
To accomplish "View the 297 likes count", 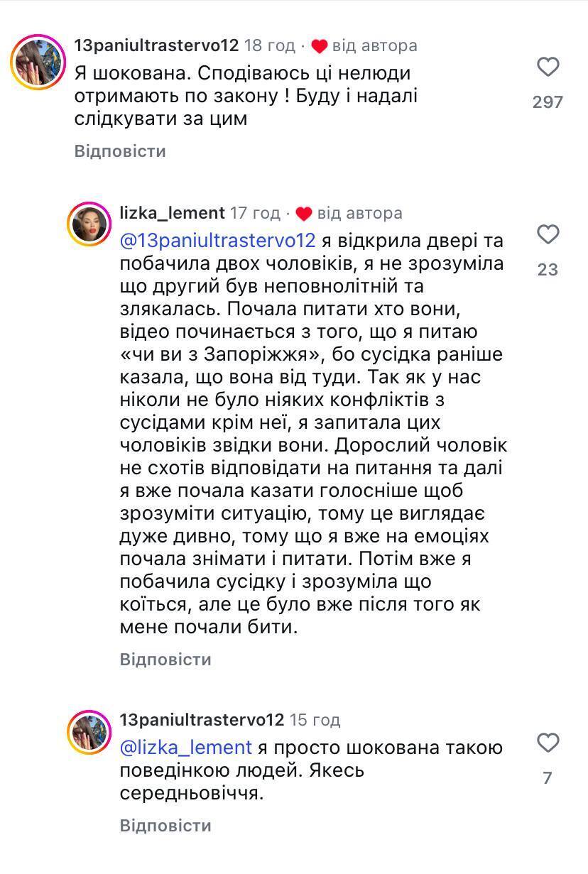I will 547,103.
